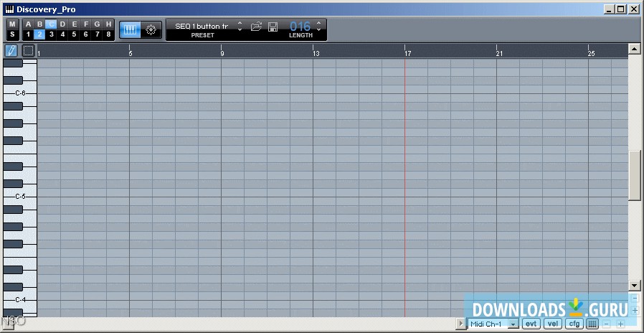
Task: Click the vertical scrollbar thumb
Action: point(635,176)
